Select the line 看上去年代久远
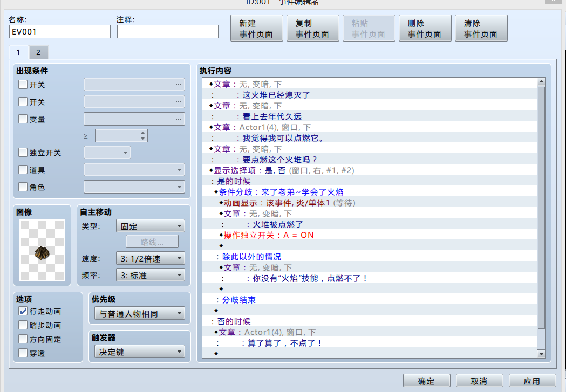 pos(369,116)
